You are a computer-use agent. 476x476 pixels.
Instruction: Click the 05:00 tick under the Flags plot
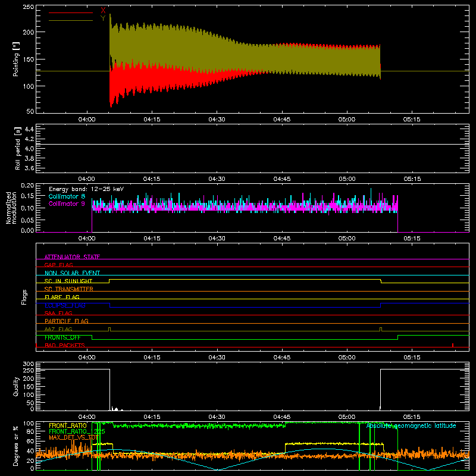(347, 358)
